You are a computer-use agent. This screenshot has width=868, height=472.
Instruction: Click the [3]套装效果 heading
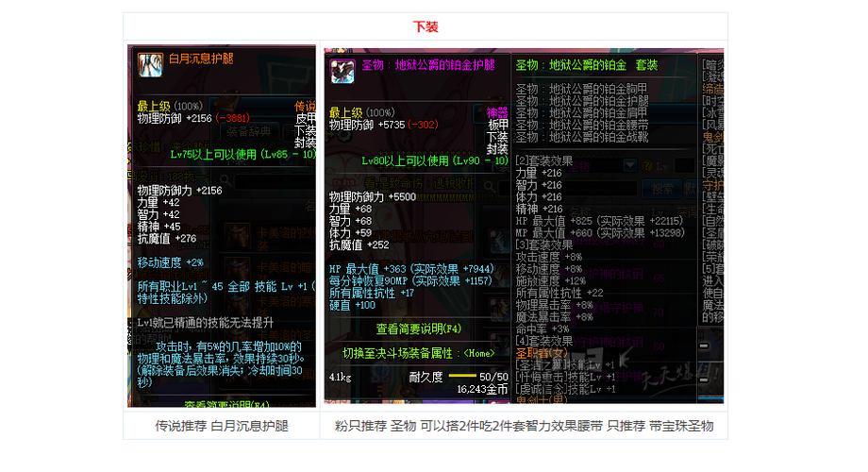544,244
